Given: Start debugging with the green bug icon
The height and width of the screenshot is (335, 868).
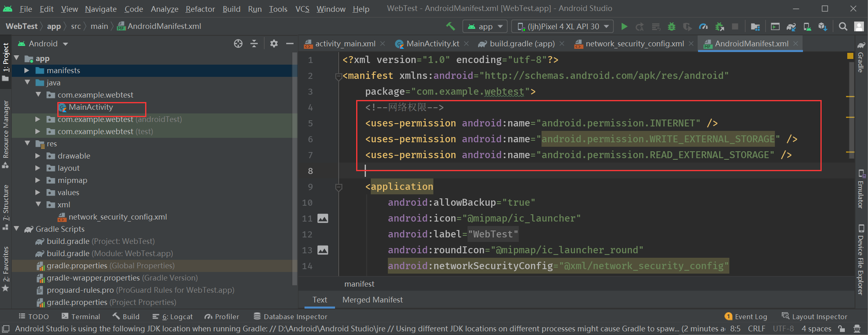Looking at the screenshot, I should pos(672,26).
